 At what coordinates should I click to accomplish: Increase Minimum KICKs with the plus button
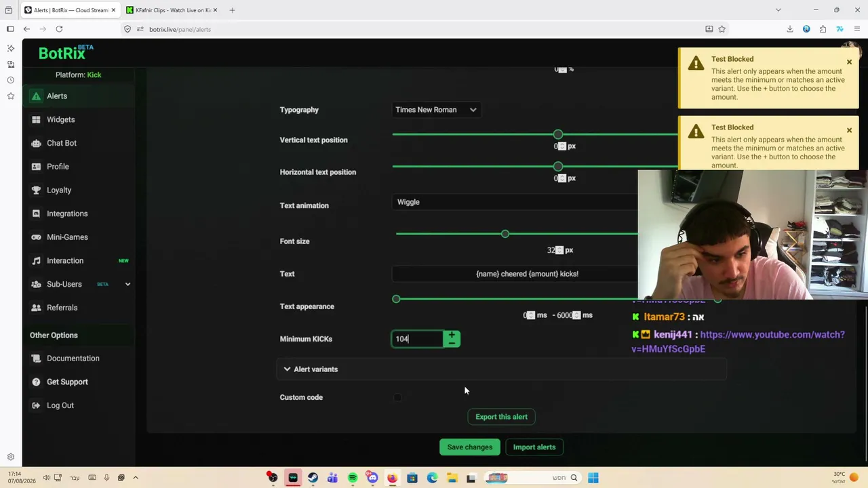pyautogui.click(x=452, y=335)
